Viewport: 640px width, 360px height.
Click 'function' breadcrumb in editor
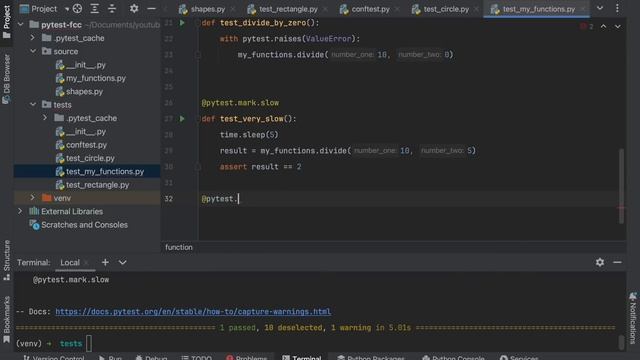[179, 247]
